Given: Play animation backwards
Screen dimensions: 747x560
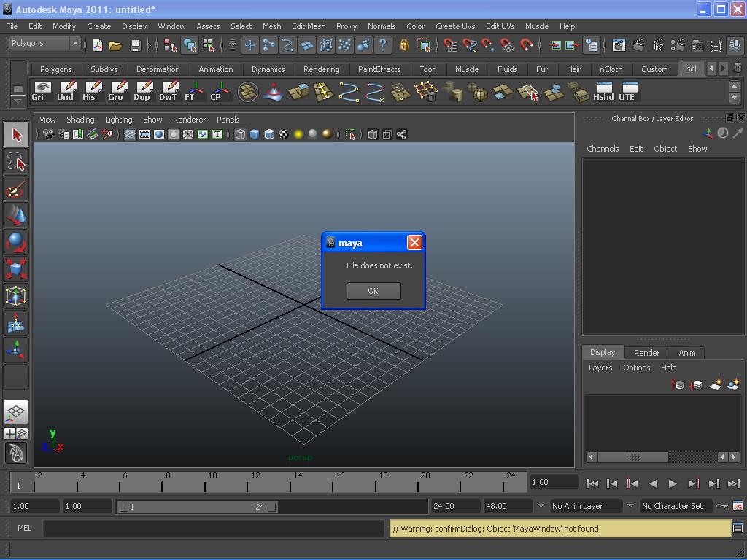Looking at the screenshot, I should [653, 483].
